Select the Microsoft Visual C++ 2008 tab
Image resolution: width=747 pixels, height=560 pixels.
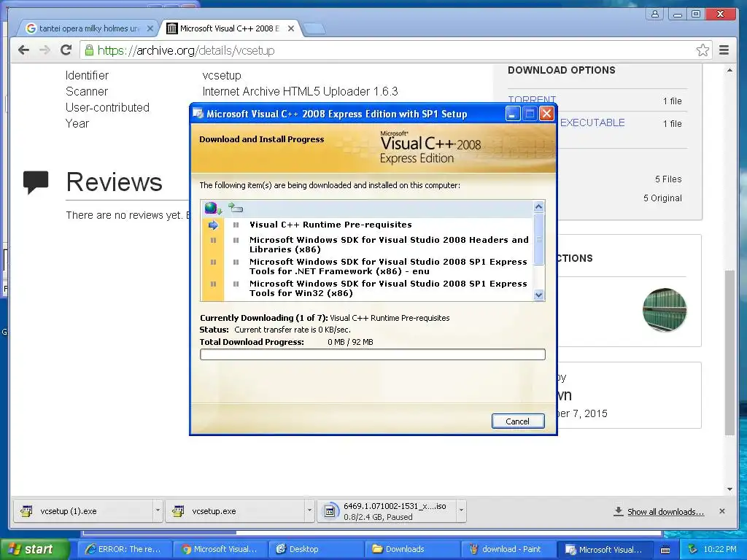pos(230,28)
